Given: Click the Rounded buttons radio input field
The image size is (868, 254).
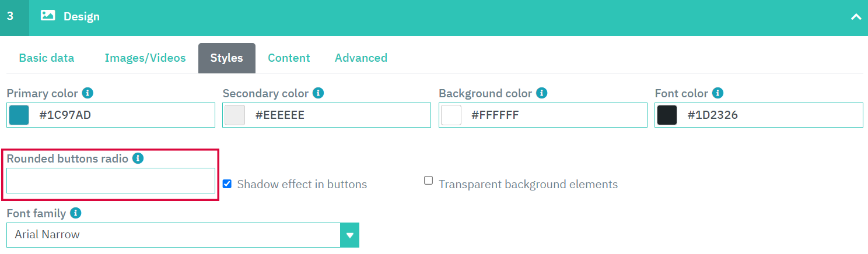Looking at the screenshot, I should [x=111, y=181].
